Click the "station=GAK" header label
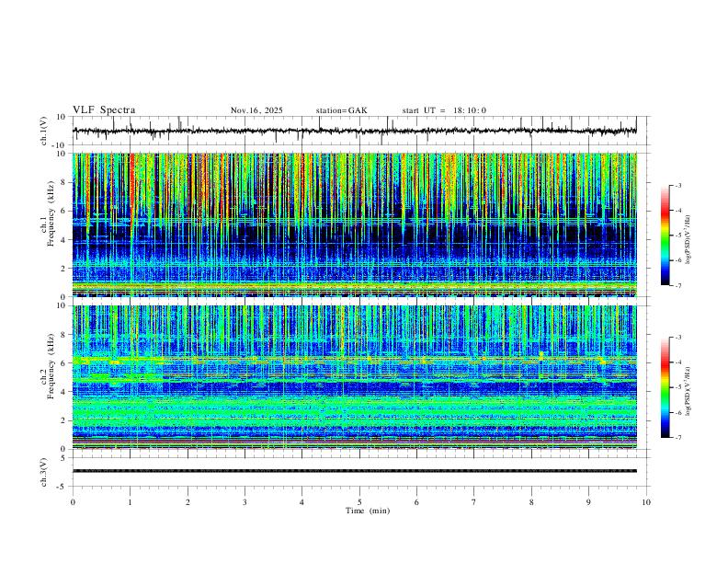 point(342,110)
